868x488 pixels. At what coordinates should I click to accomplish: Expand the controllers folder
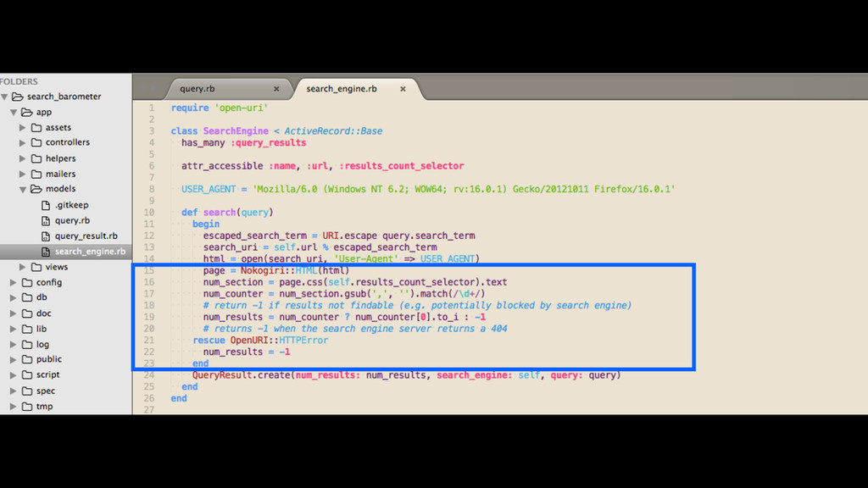pos(23,142)
